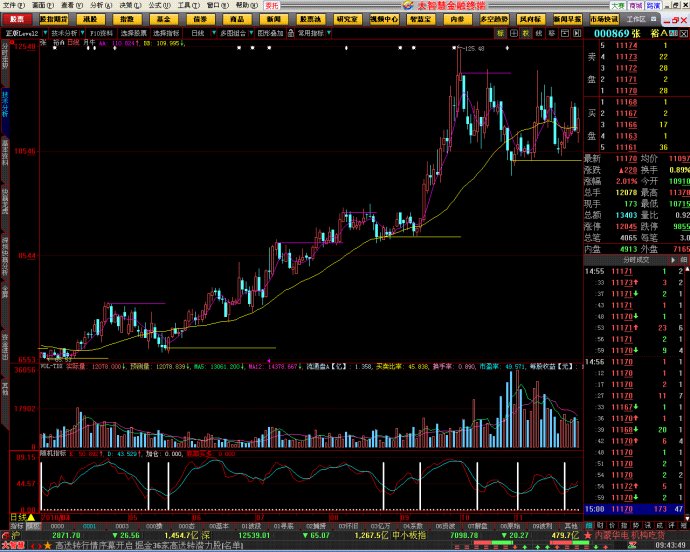Viewport: 690px width, 552px height.
Task: Click the 股票 button in top toolbar
Action: [18, 19]
